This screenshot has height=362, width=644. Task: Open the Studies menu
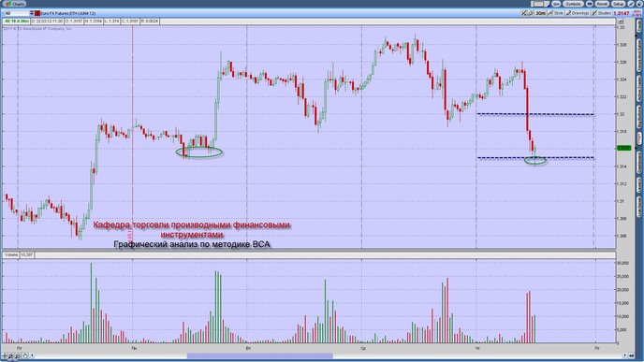(x=602, y=13)
